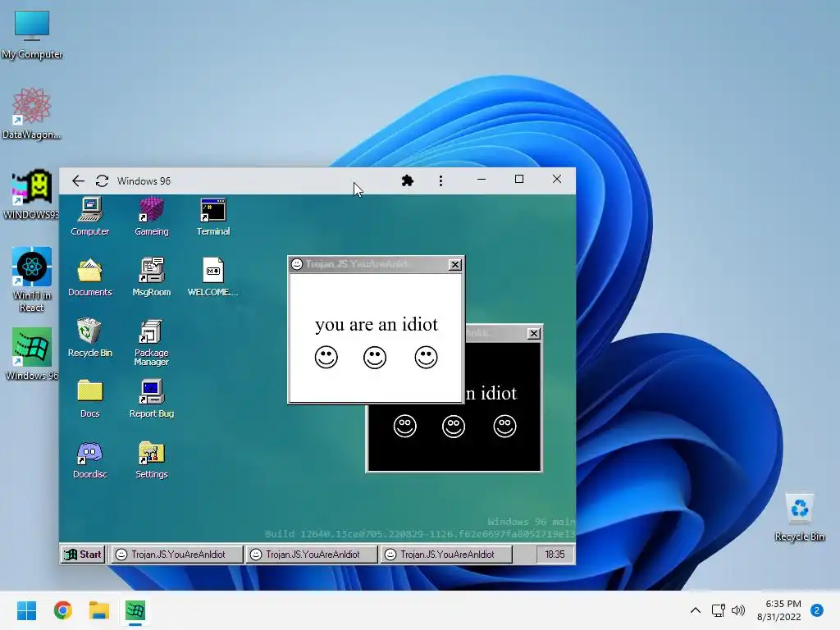Image resolution: width=840 pixels, height=630 pixels.
Task: Open the network status tray icon
Action: [719, 610]
